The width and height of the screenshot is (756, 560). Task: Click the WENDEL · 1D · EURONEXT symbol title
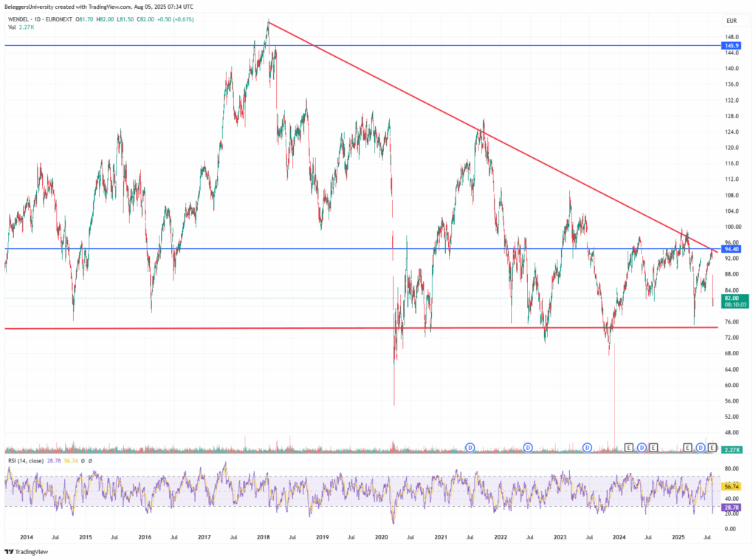point(41,19)
